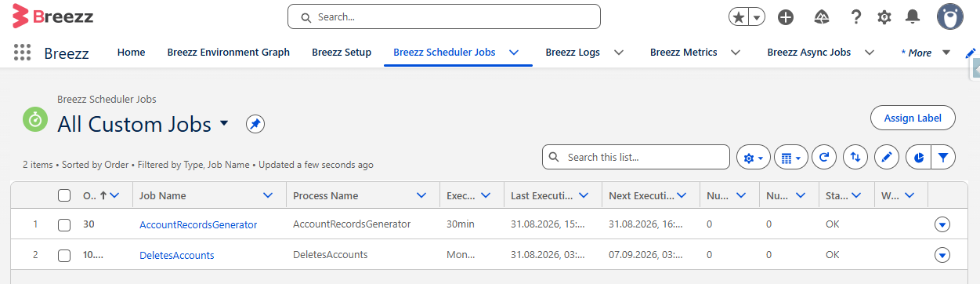
Task: Sort by the Job Name column header
Action: click(163, 195)
